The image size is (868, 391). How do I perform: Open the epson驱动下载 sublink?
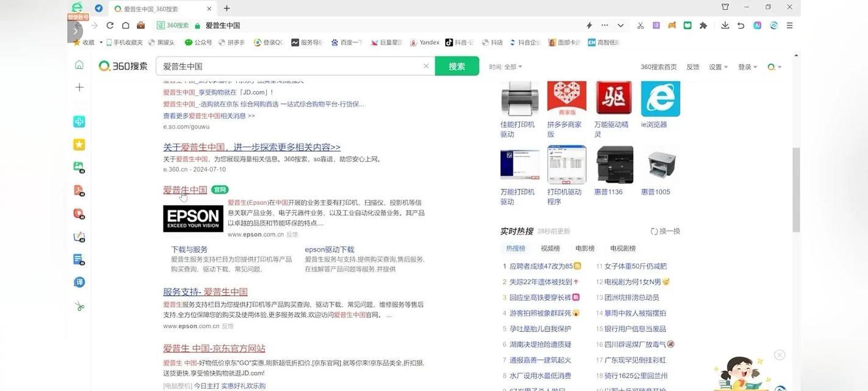click(330, 249)
